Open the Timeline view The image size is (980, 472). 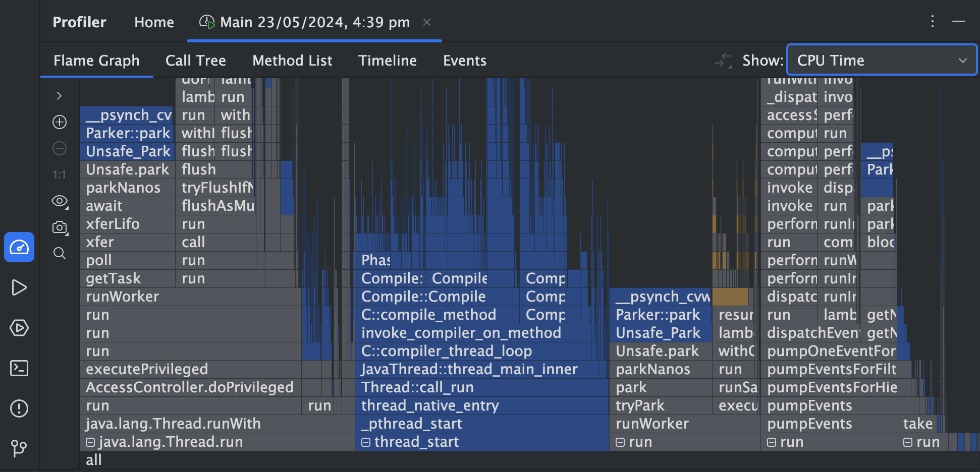pos(388,60)
